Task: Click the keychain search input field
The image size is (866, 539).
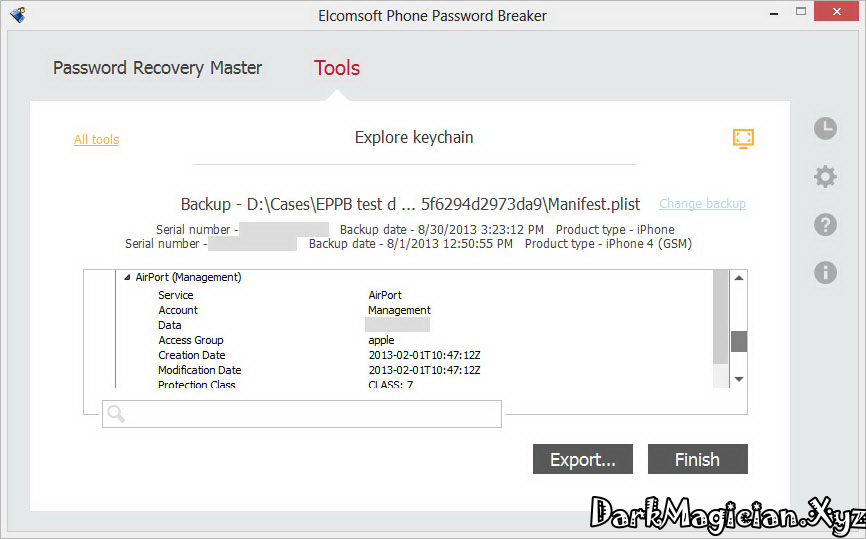Action: pyautogui.click(x=302, y=414)
